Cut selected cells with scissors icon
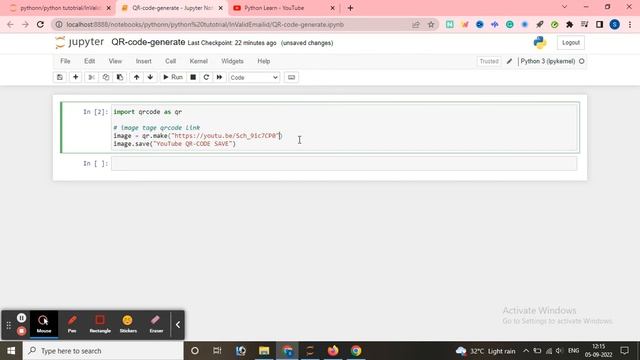Image resolution: width=640 pixels, height=360 pixels. tap(91, 77)
